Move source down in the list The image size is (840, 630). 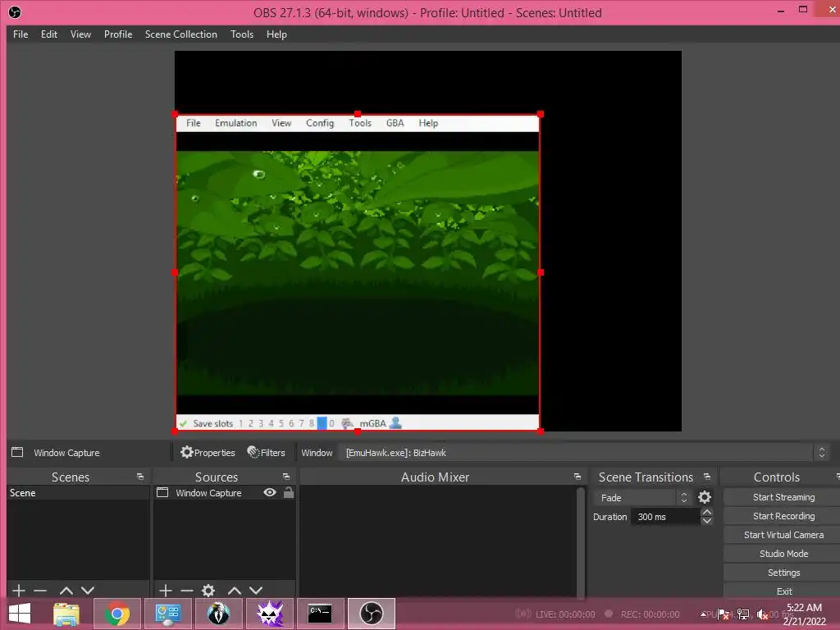(256, 591)
